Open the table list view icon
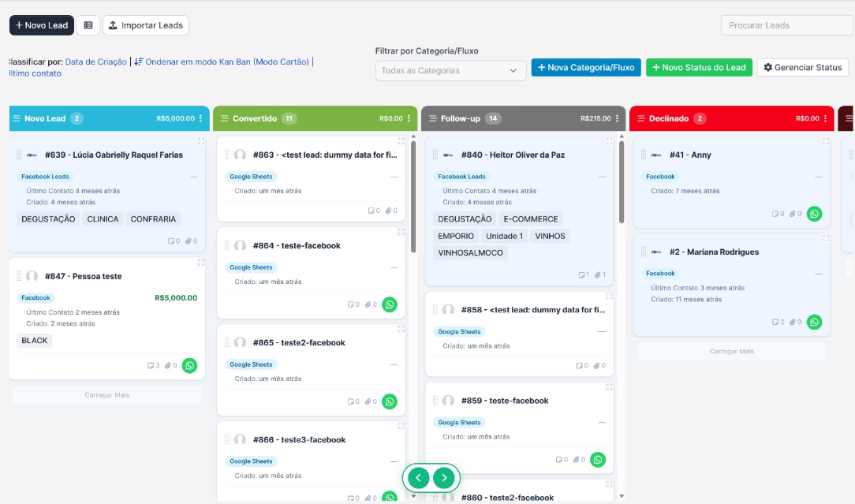855x504 pixels. click(x=88, y=25)
